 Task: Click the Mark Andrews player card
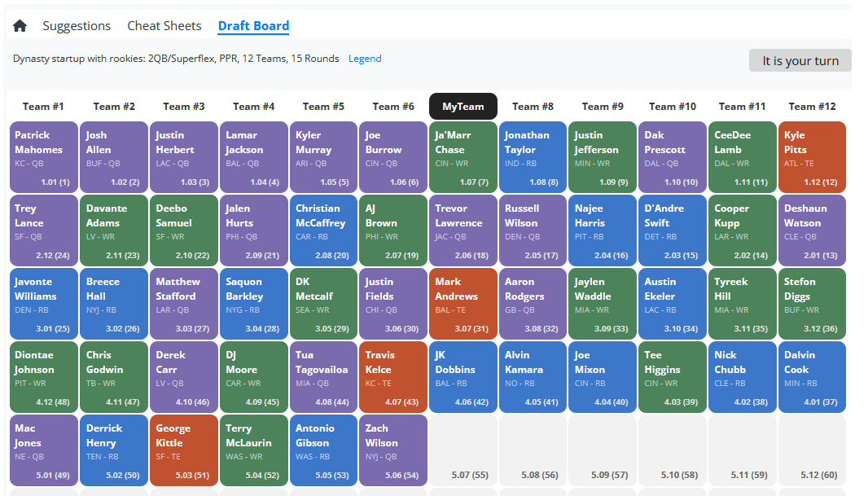[x=462, y=303]
